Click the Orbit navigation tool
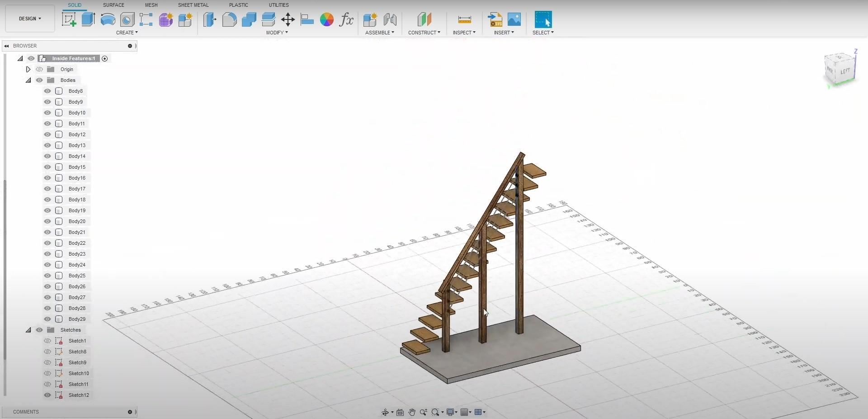The width and height of the screenshot is (868, 419). 385,412
